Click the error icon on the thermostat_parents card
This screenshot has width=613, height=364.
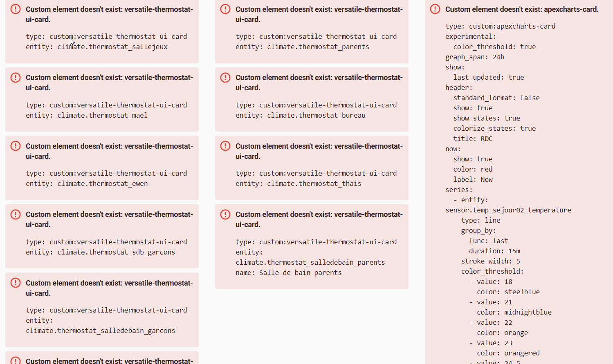(225, 9)
